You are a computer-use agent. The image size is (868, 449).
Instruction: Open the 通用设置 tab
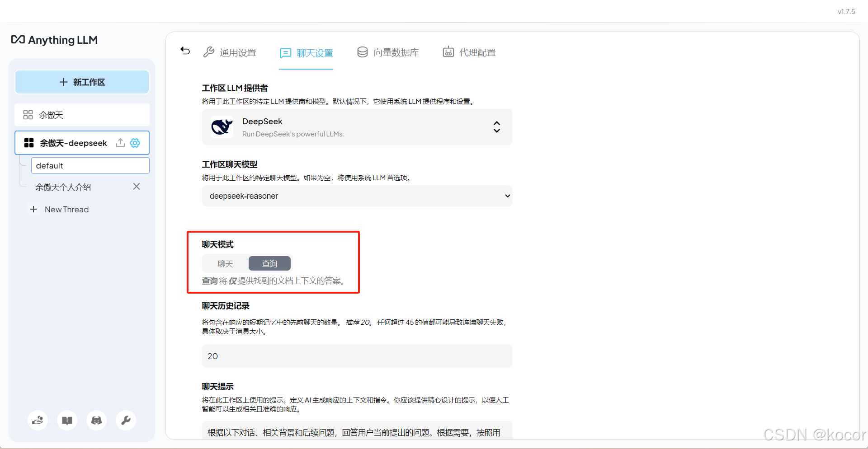[230, 52]
